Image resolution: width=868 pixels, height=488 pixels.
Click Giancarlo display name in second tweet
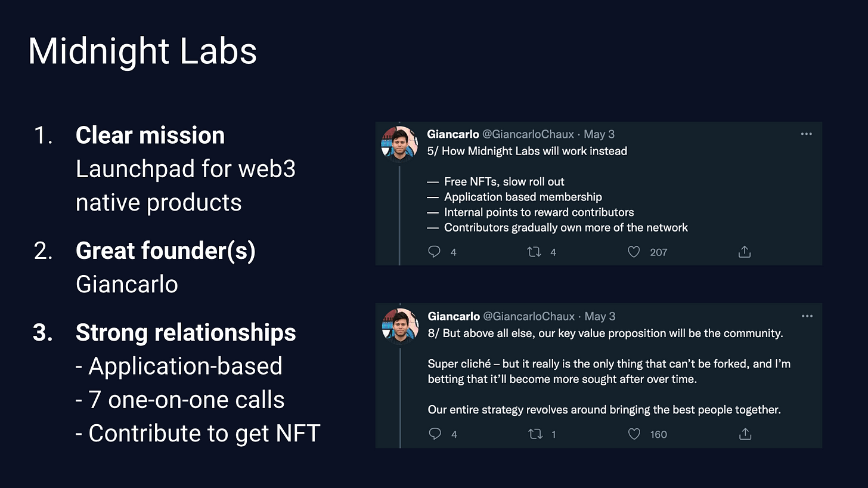[x=453, y=317]
